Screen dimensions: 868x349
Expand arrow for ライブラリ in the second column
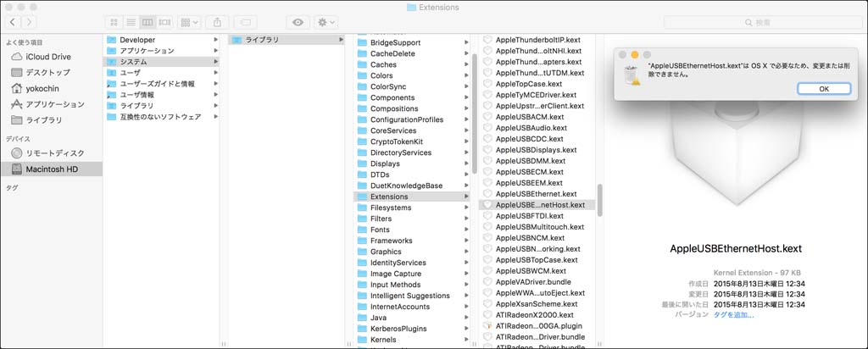(341, 40)
